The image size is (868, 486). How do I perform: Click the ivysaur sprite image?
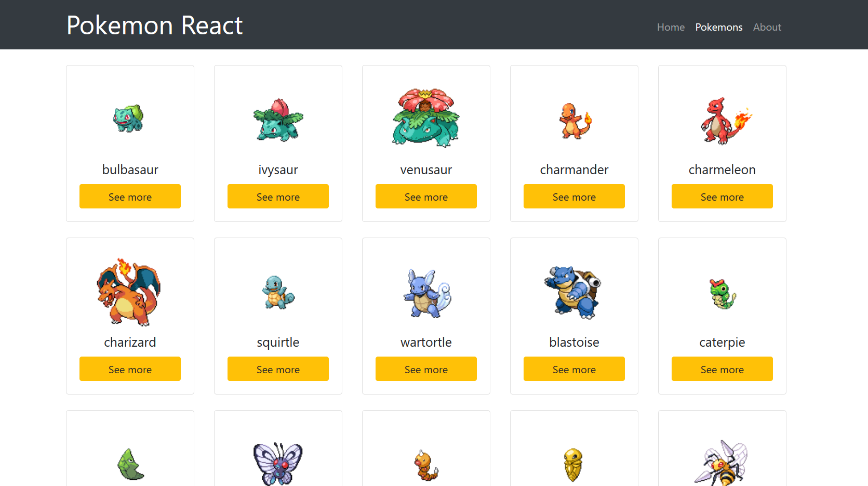pyautogui.click(x=278, y=120)
